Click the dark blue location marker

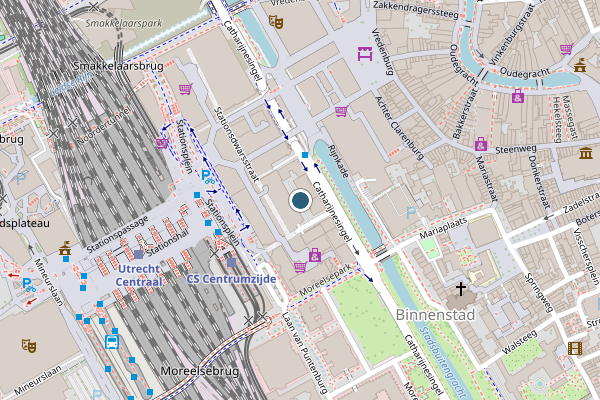(x=300, y=200)
